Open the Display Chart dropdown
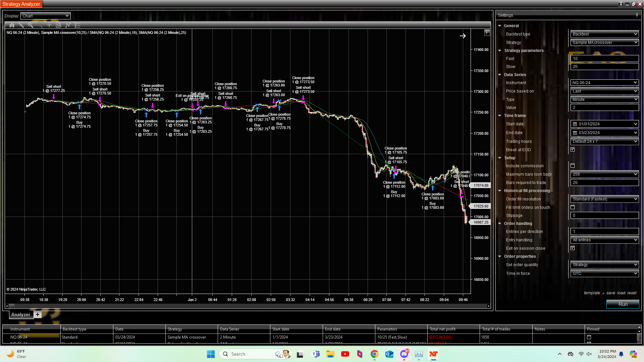This screenshot has height=362, width=644. [x=46, y=16]
